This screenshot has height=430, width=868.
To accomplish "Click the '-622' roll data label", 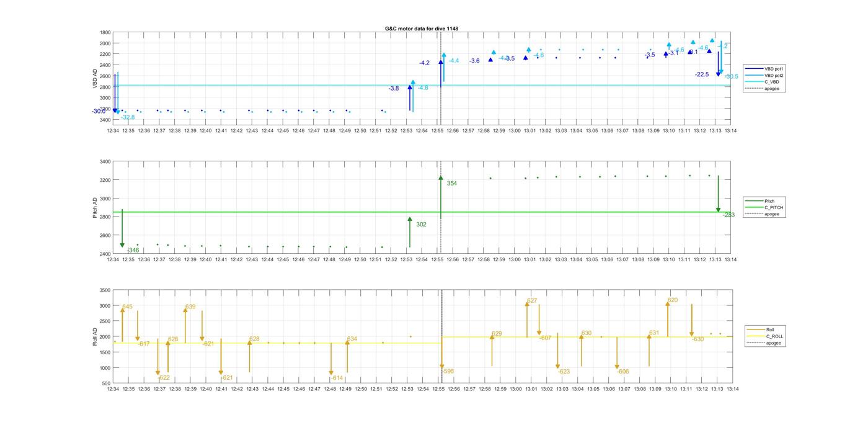I will pos(164,378).
